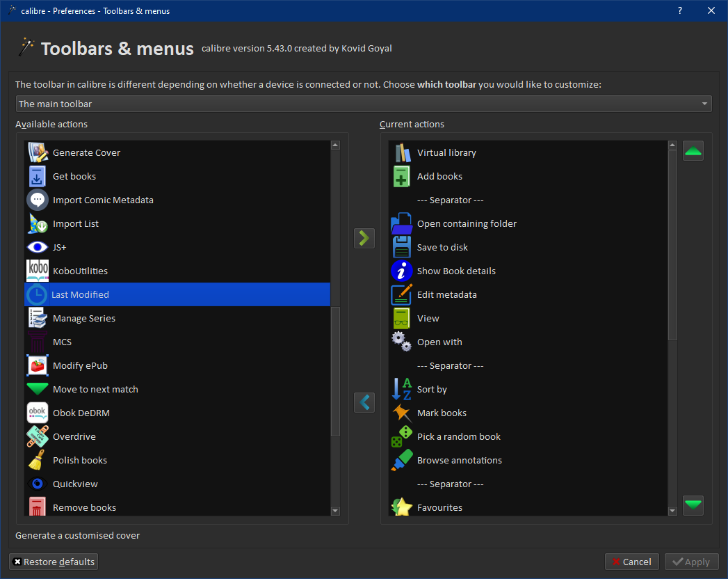
Task: Click the blue left arrow to remove action
Action: coord(364,402)
